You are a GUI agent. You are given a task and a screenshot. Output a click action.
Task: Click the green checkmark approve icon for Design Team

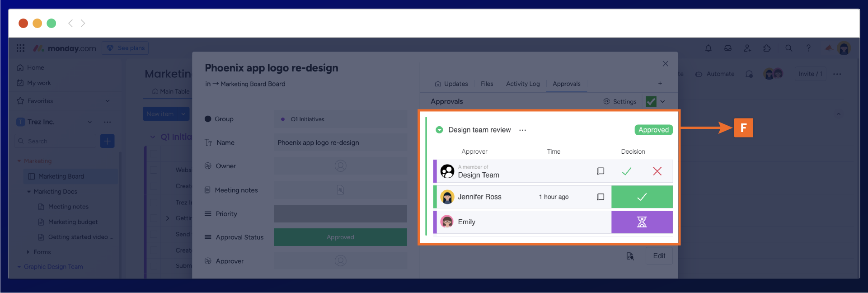[626, 171]
